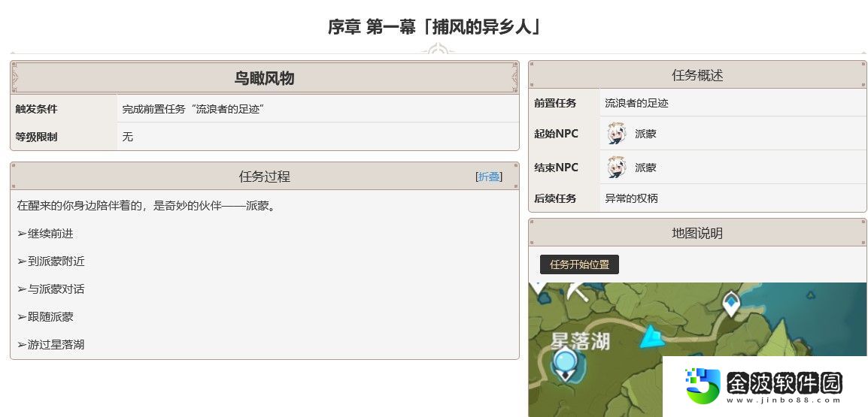Click the 任务开始位置 button

pyautogui.click(x=579, y=264)
